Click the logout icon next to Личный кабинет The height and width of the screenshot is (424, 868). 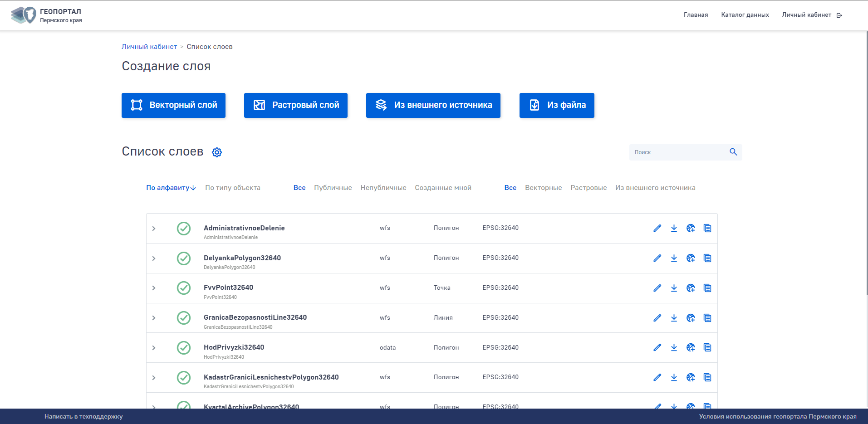pyautogui.click(x=839, y=15)
